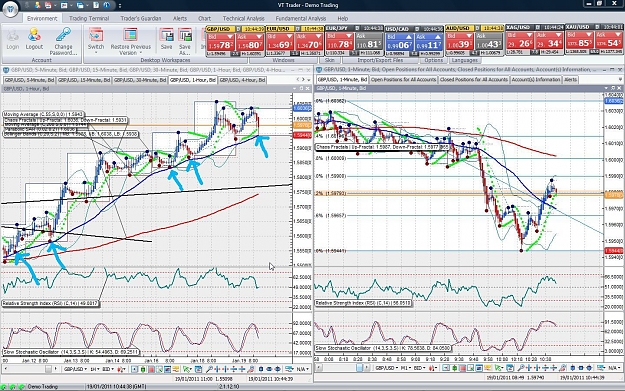Open the VT Trader application orb menu
Image resolution: width=625 pixels, height=391 pixels.
pyautogui.click(x=10, y=9)
